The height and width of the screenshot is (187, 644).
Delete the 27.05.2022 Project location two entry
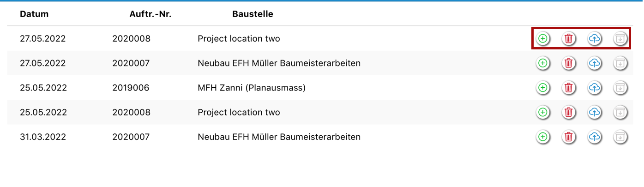pyautogui.click(x=569, y=39)
